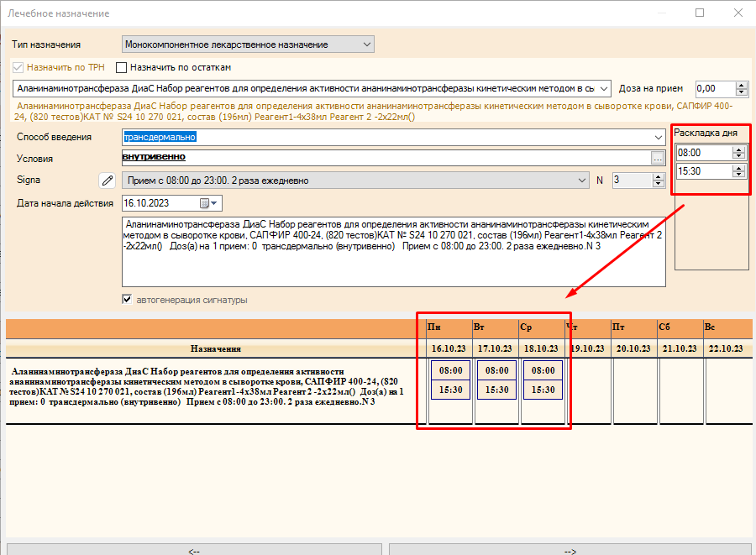This screenshot has height=555, width=756.
Task: Click the N count input field
Action: [632, 181]
